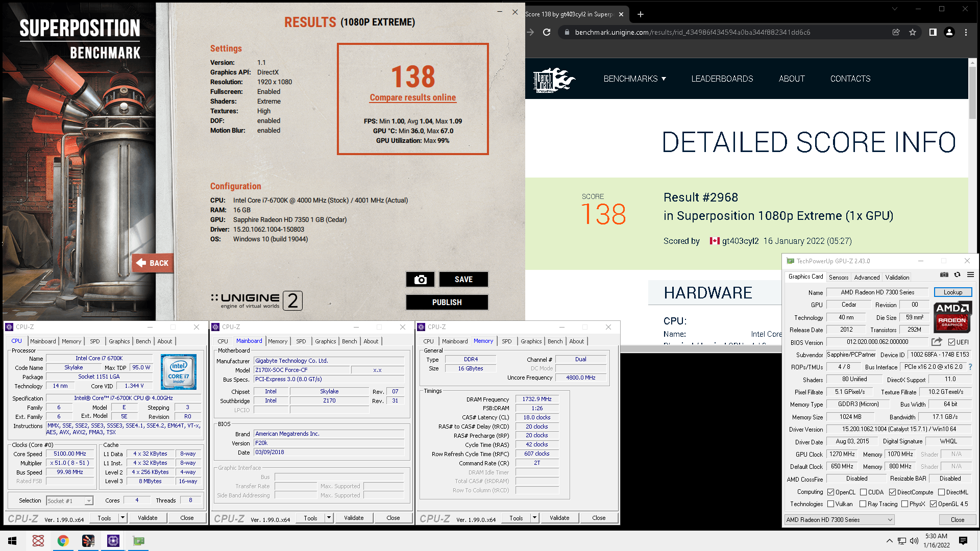The height and width of the screenshot is (551, 980).
Task: Toggle the DirectML checkbox
Action: point(941,492)
